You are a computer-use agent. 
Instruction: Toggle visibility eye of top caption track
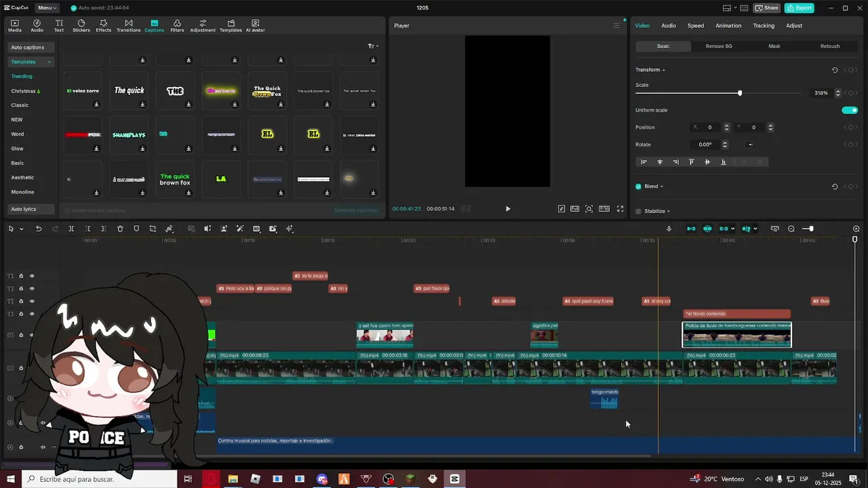[31, 276]
